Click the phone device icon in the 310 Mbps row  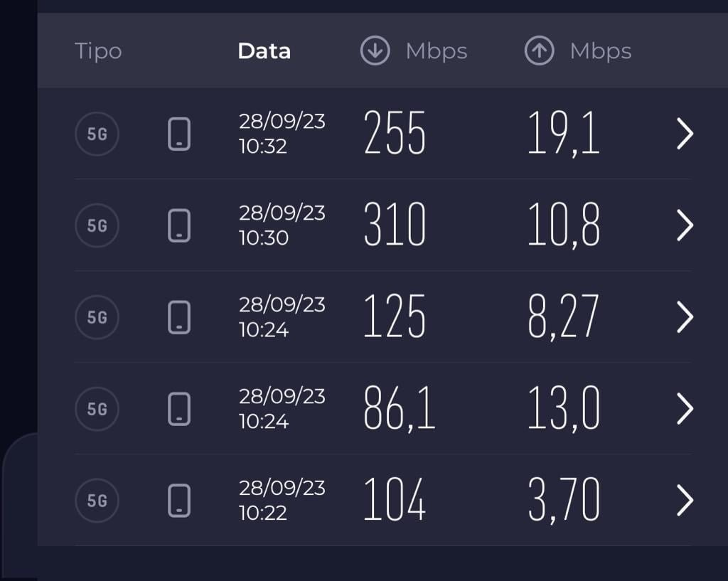(179, 225)
